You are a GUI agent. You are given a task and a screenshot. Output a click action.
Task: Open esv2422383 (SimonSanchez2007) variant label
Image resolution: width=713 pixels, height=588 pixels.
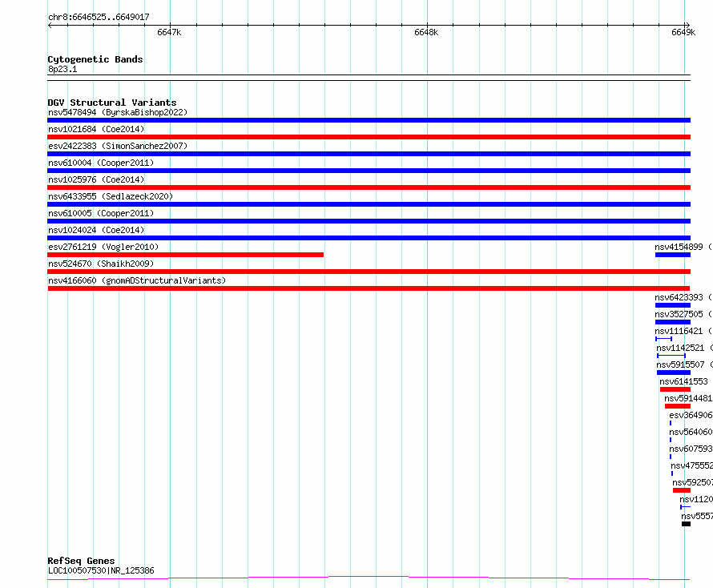click(118, 146)
